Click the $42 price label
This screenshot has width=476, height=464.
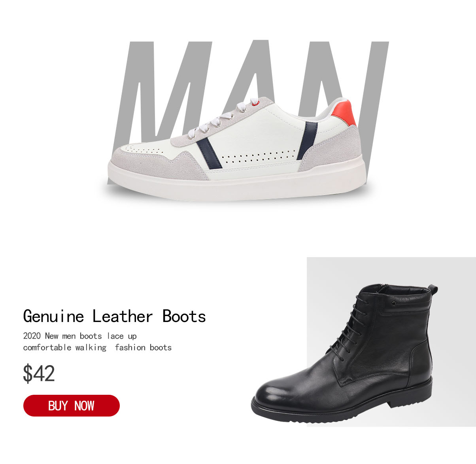pyautogui.click(x=39, y=373)
